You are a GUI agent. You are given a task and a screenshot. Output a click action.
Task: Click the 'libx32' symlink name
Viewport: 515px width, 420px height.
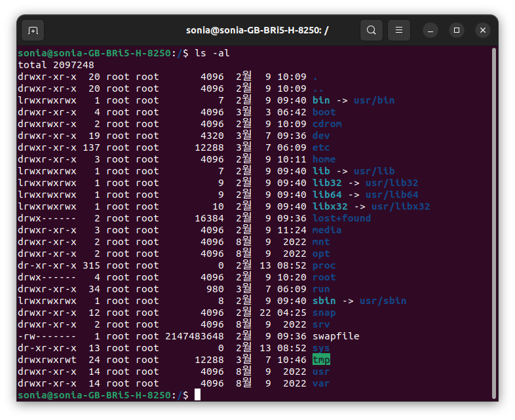(x=330, y=206)
